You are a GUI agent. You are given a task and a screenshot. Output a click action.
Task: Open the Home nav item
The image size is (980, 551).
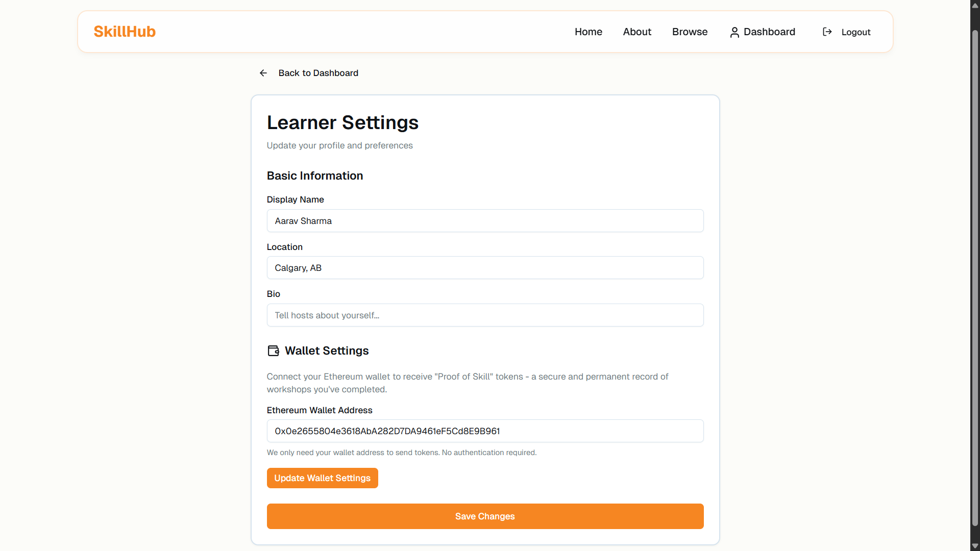tap(588, 32)
